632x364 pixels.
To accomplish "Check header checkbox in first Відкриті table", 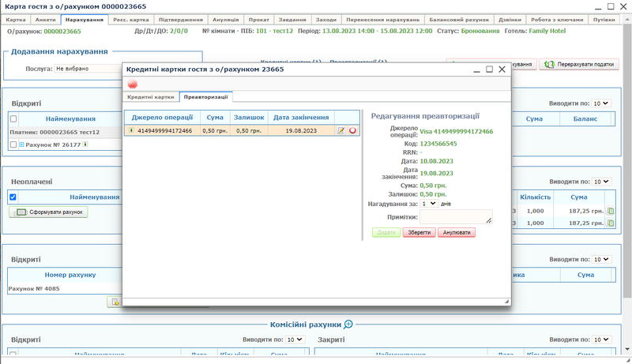I will coord(13,118).
